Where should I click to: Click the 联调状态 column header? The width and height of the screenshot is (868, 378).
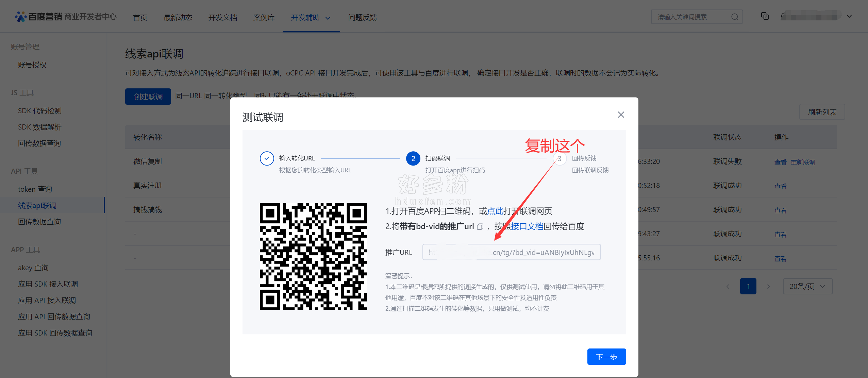728,137
